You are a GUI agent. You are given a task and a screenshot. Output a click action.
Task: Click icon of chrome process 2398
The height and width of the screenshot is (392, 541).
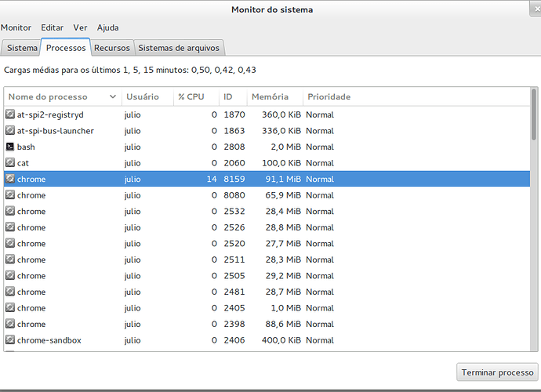tap(10, 324)
